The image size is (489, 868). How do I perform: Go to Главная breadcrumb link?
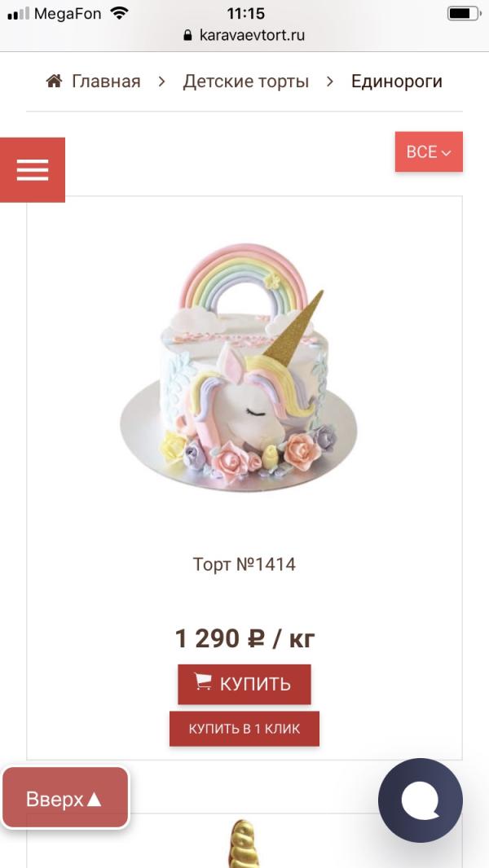tap(106, 81)
